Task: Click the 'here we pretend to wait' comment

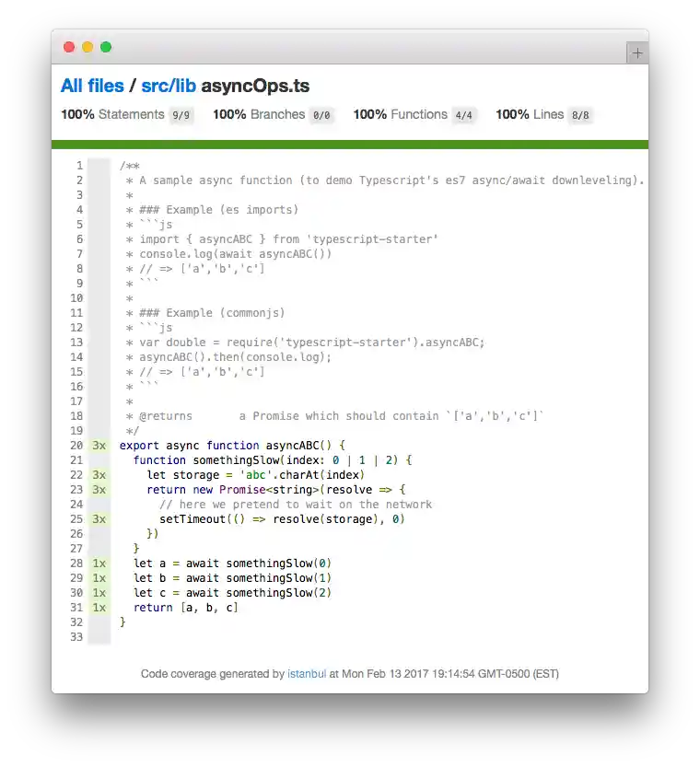Action: [296, 505]
